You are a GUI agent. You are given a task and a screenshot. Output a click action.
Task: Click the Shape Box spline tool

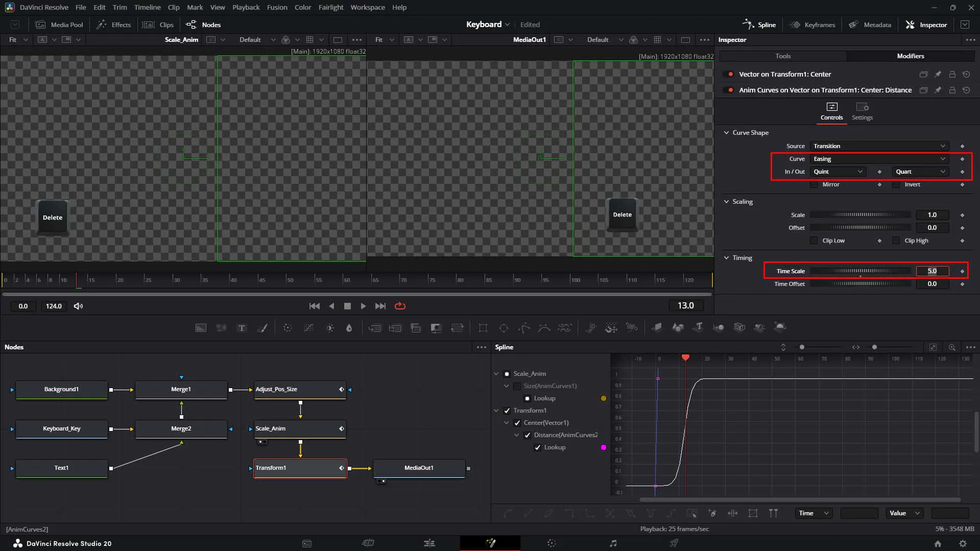[x=753, y=513]
